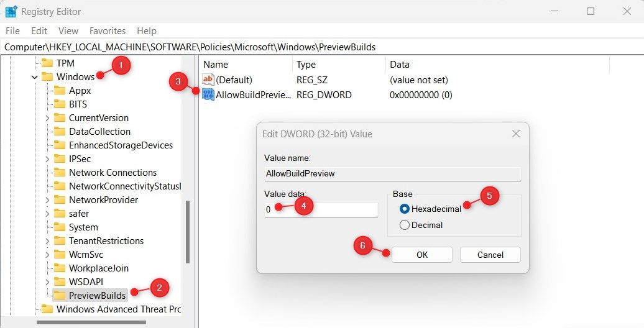Select the PreviewBuilds folder icon

tap(60, 295)
